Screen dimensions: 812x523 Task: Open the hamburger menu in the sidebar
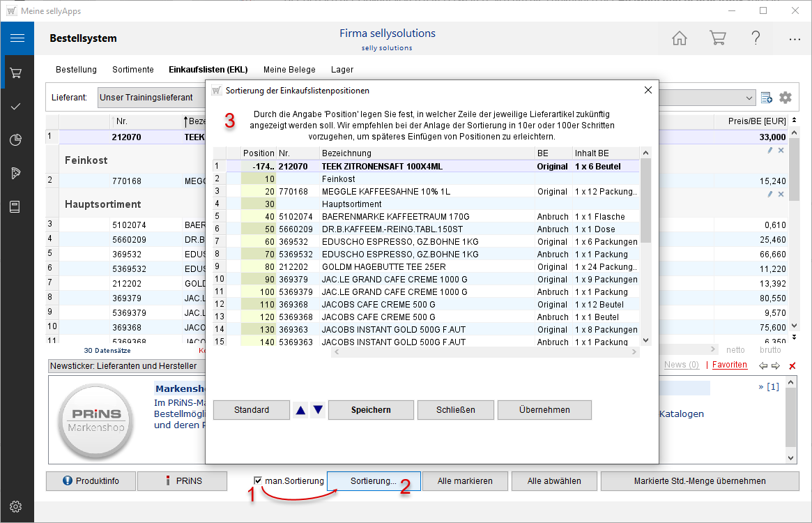(x=17, y=38)
